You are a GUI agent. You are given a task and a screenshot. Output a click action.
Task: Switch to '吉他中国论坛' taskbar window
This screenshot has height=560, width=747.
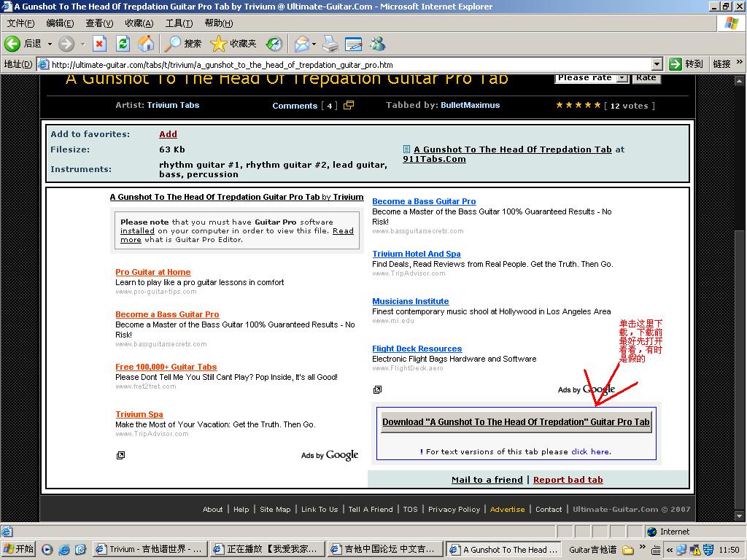point(384,550)
